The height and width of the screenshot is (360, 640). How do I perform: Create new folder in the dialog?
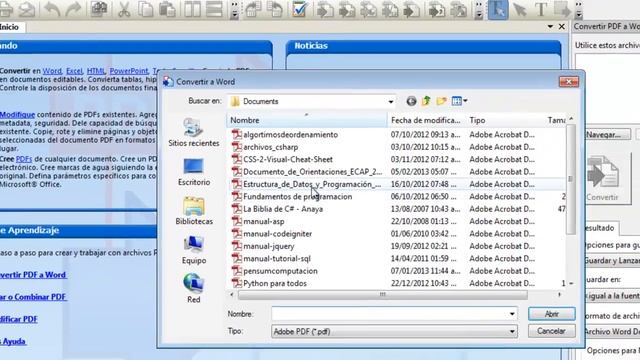441,101
